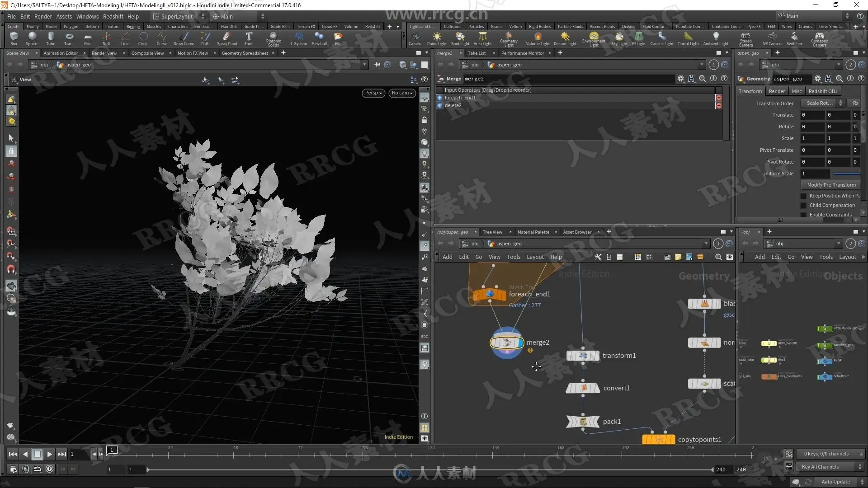Select the Font shelf tool

(249, 38)
